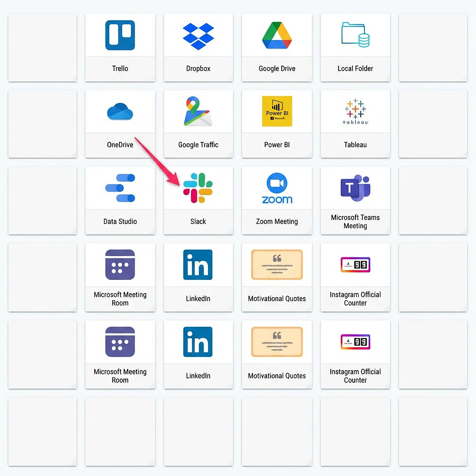Screen dimensions: 476x476
Task: Open upper Motivational Quotes card thumbnail
Action: [x=277, y=264]
